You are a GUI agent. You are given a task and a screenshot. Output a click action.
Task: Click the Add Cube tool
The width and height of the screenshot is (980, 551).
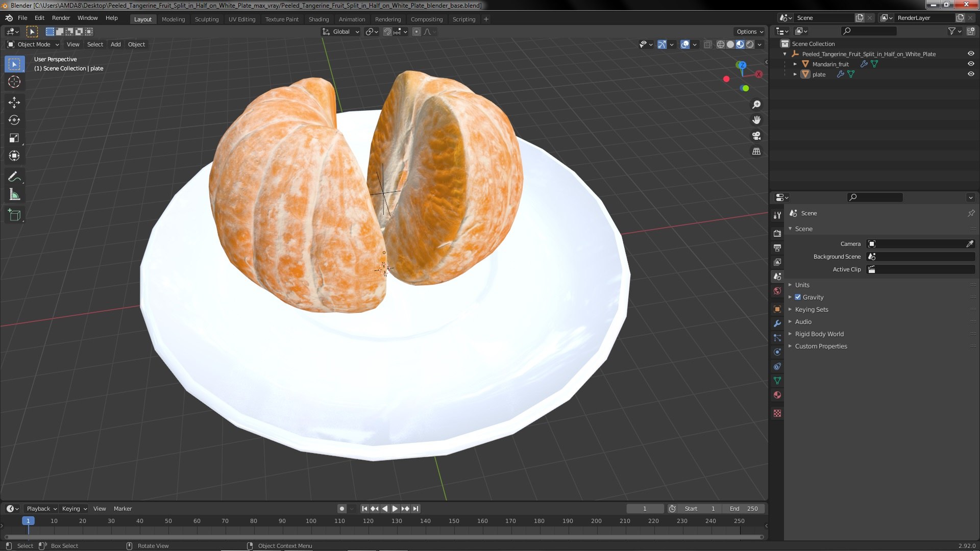point(14,215)
